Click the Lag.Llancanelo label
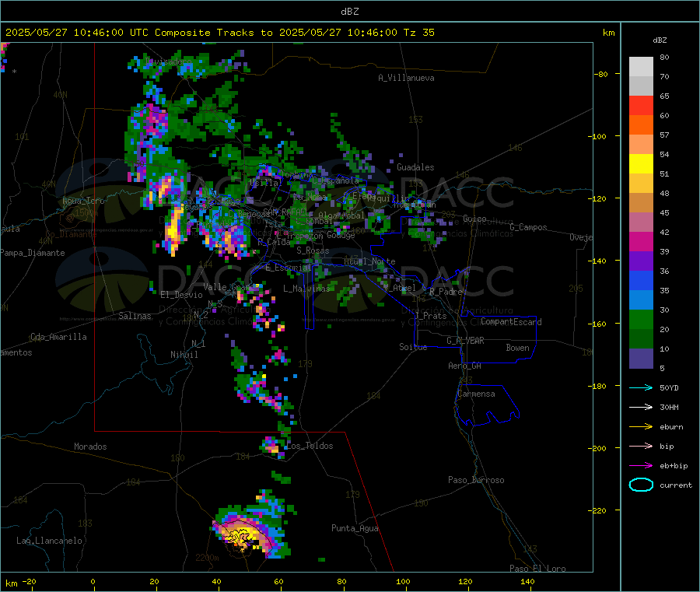The height and width of the screenshot is (592, 700). [x=50, y=541]
